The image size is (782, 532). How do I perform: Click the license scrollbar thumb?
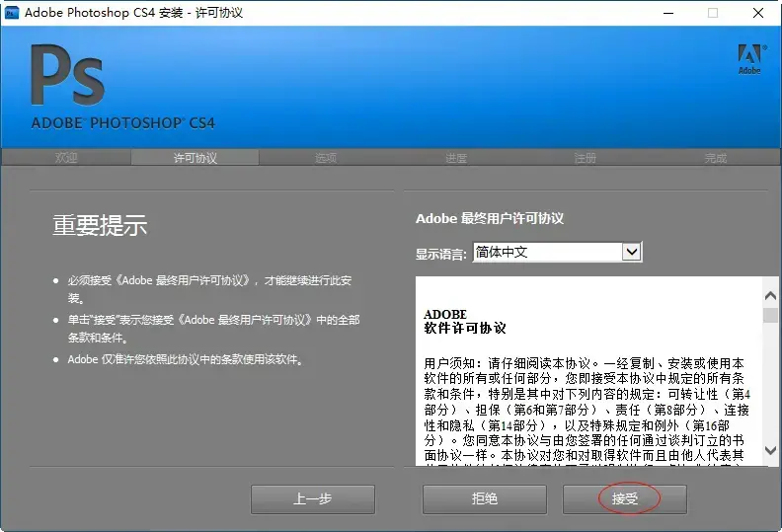click(770, 315)
